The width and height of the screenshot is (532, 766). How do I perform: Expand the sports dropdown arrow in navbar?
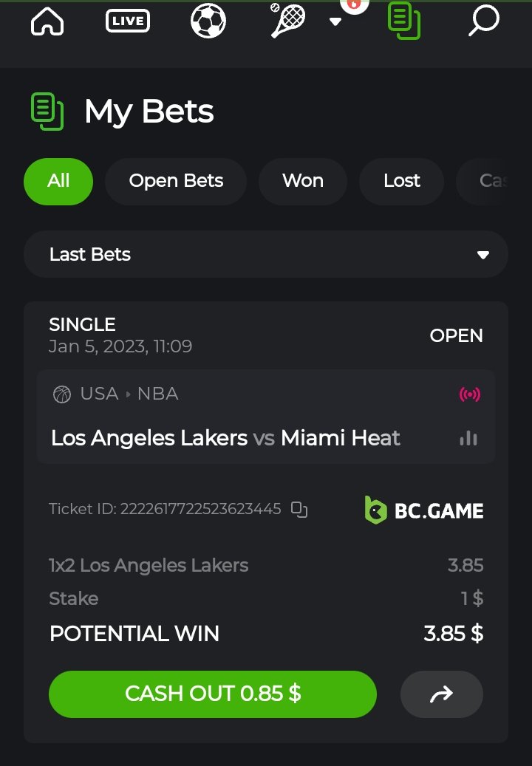pyautogui.click(x=335, y=21)
